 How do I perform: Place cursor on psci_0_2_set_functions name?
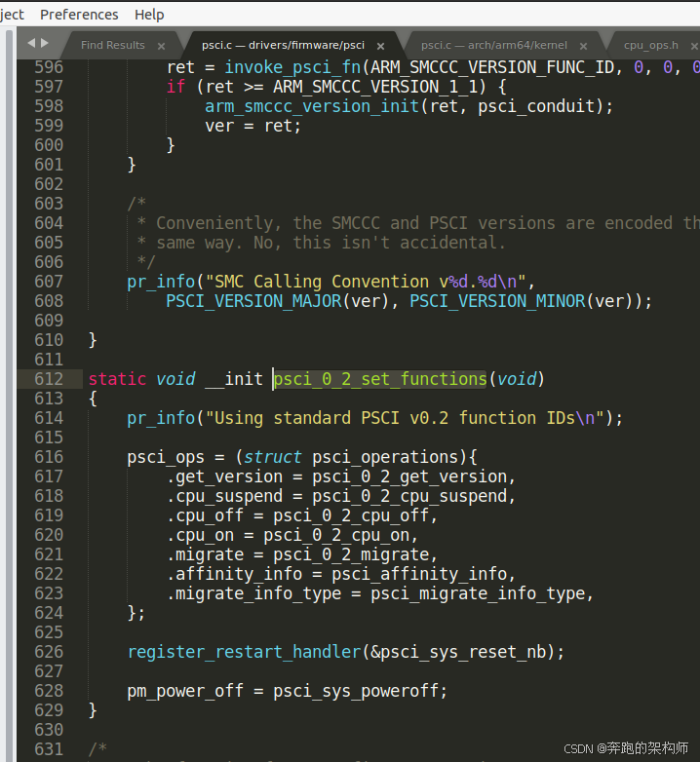click(x=380, y=379)
